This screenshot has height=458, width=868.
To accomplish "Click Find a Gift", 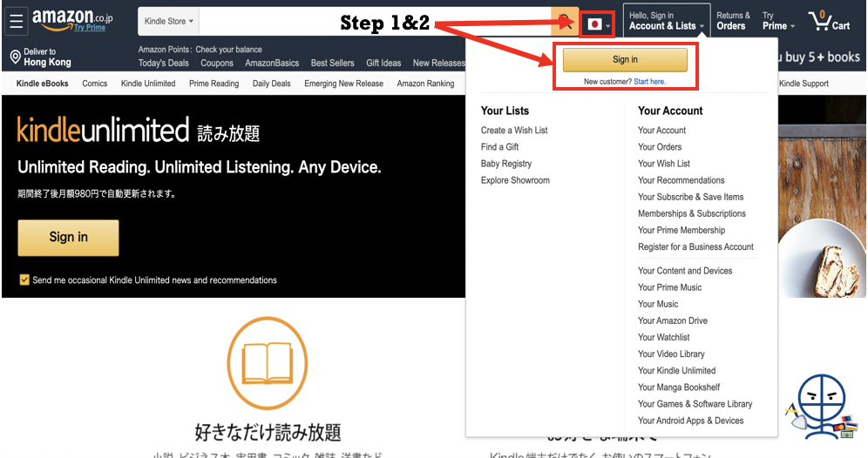I will point(500,147).
